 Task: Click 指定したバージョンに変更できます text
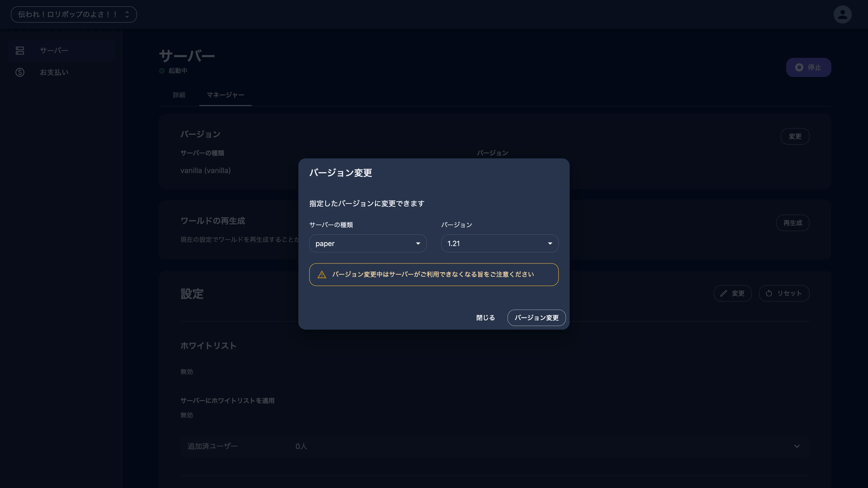pyautogui.click(x=367, y=203)
